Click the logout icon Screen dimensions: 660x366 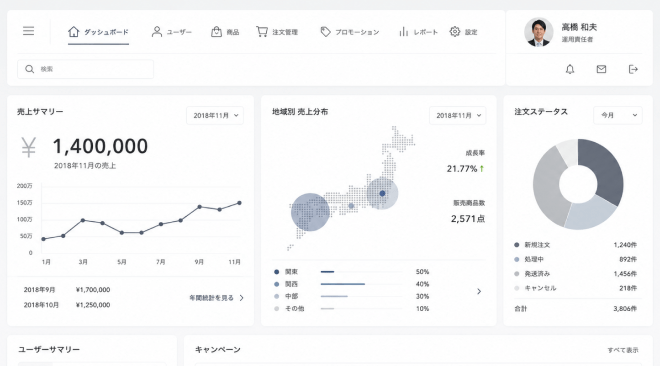pyautogui.click(x=633, y=69)
